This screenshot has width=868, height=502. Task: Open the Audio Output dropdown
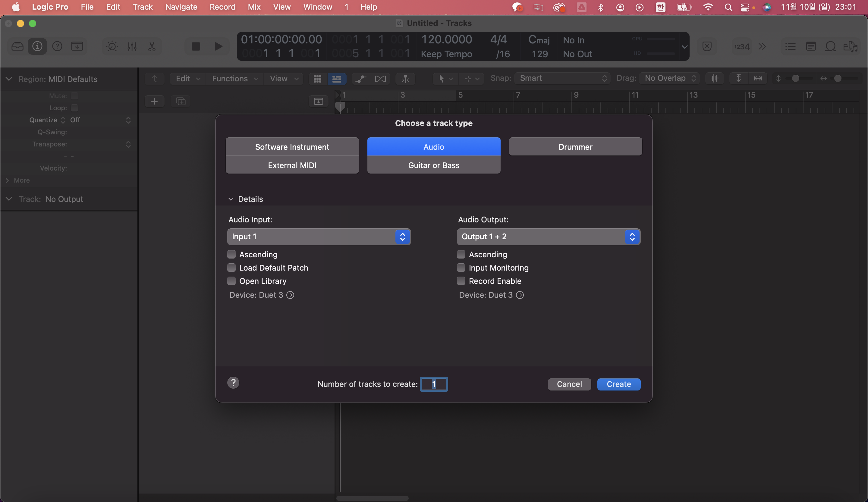(548, 237)
